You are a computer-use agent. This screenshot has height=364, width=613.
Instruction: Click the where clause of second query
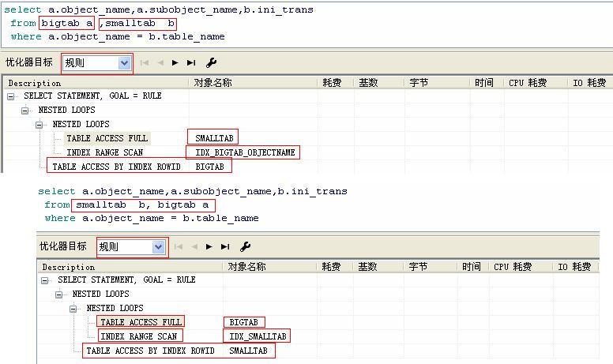pyautogui.click(x=152, y=219)
